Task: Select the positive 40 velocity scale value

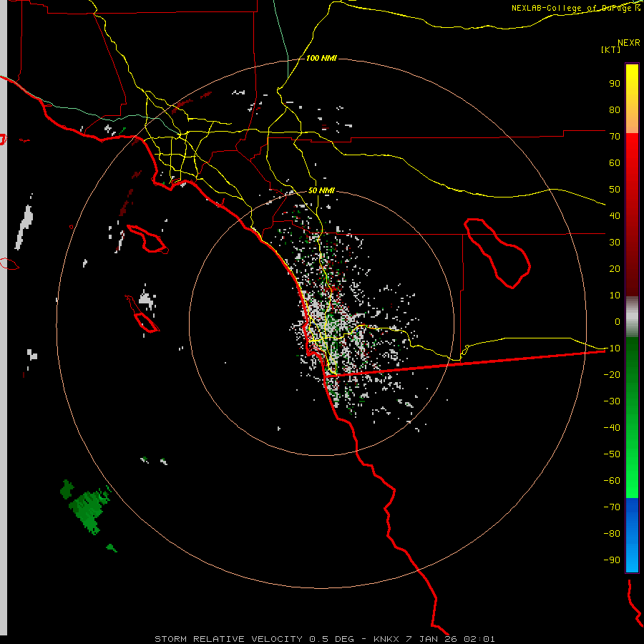Action: (x=615, y=216)
